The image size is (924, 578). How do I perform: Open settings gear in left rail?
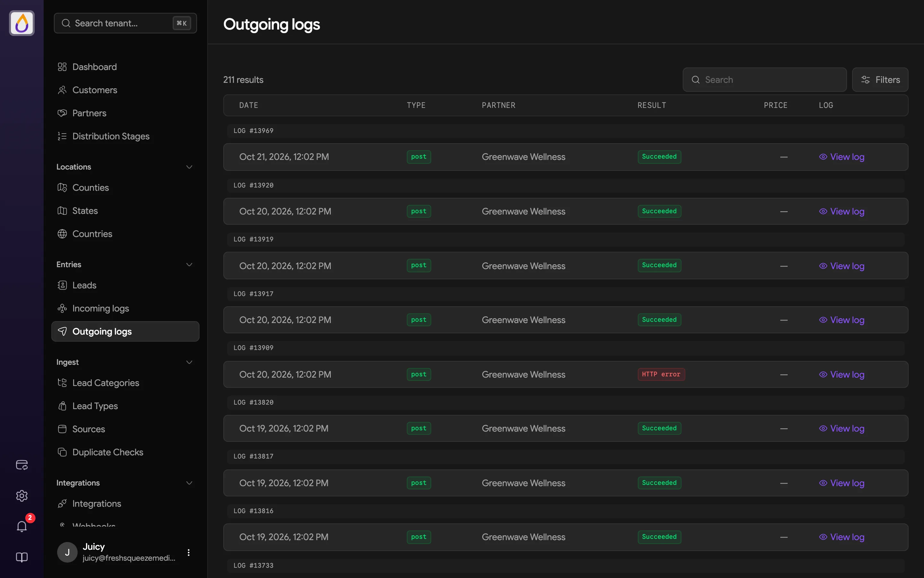[x=22, y=495]
